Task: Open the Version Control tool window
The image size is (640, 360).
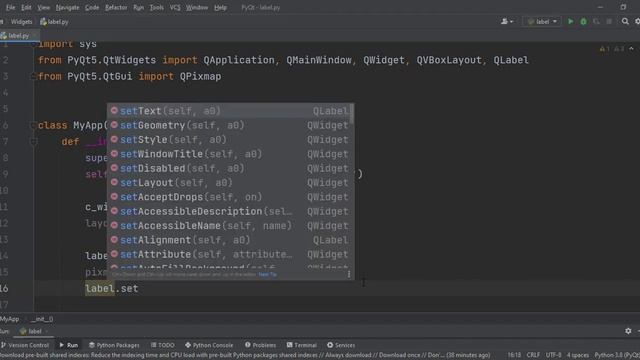Action: pos(25,345)
